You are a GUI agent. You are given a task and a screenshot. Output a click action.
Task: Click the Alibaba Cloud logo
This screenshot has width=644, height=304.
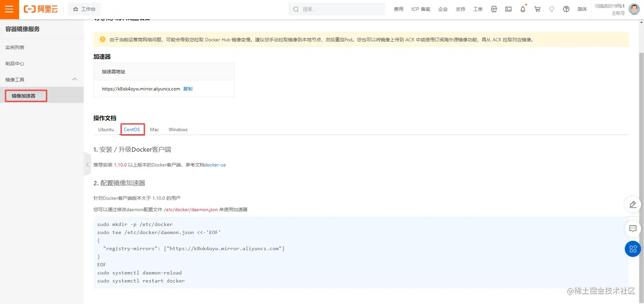tap(41, 9)
